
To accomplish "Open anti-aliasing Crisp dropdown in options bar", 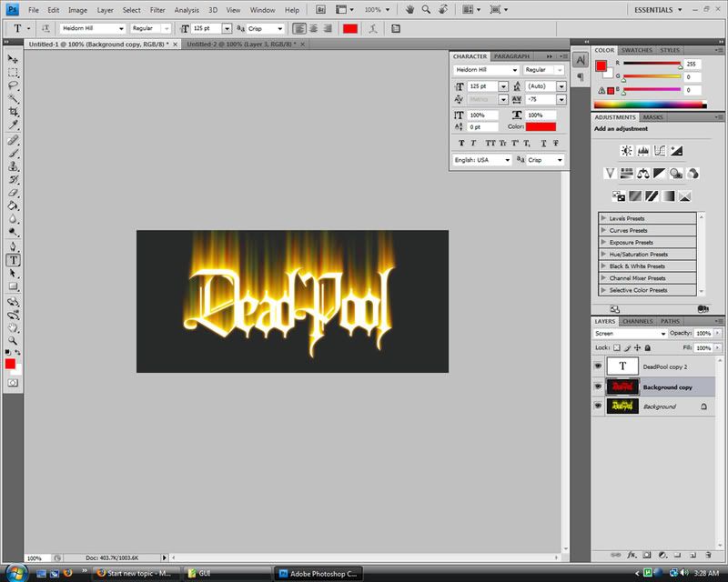I will pyautogui.click(x=280, y=29).
